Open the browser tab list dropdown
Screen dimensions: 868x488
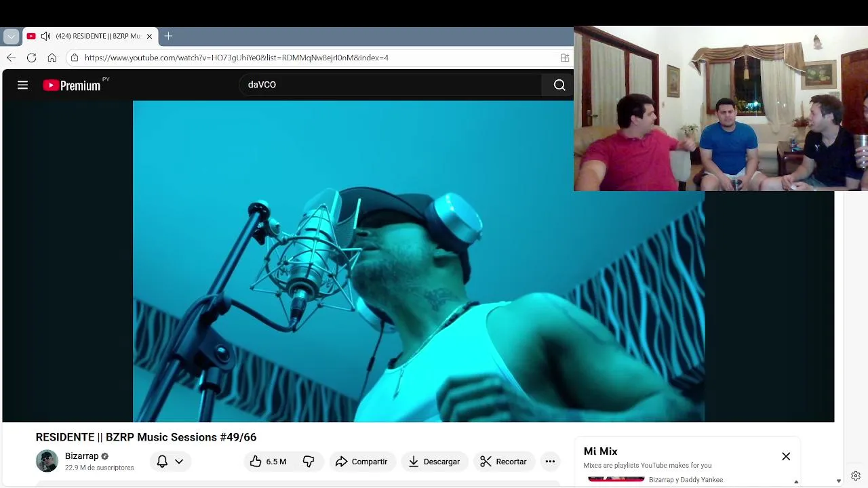[11, 36]
